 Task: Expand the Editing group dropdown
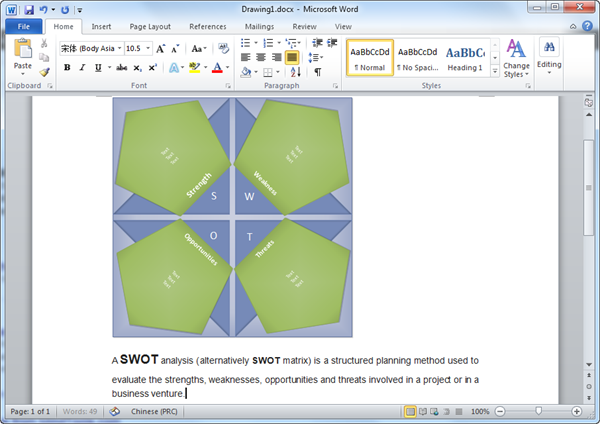pos(549,58)
